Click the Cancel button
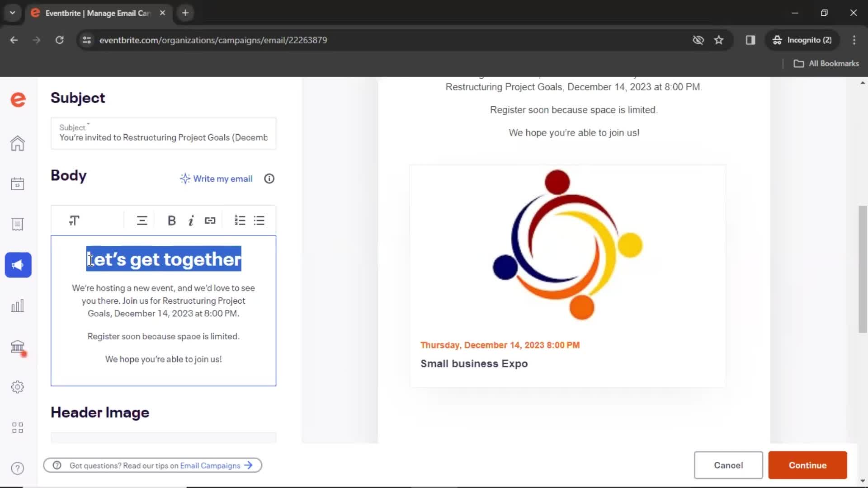 tap(728, 465)
